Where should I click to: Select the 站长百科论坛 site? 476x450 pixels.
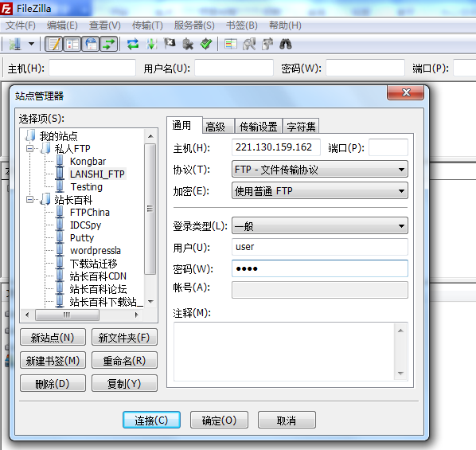pos(99,289)
